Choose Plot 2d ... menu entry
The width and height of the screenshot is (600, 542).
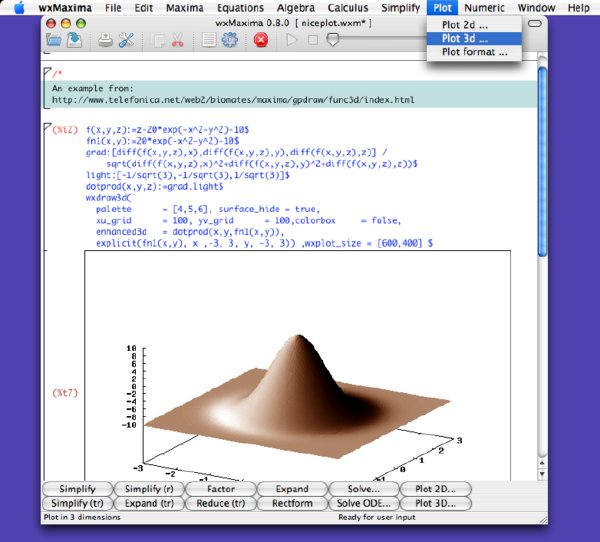pos(474,25)
